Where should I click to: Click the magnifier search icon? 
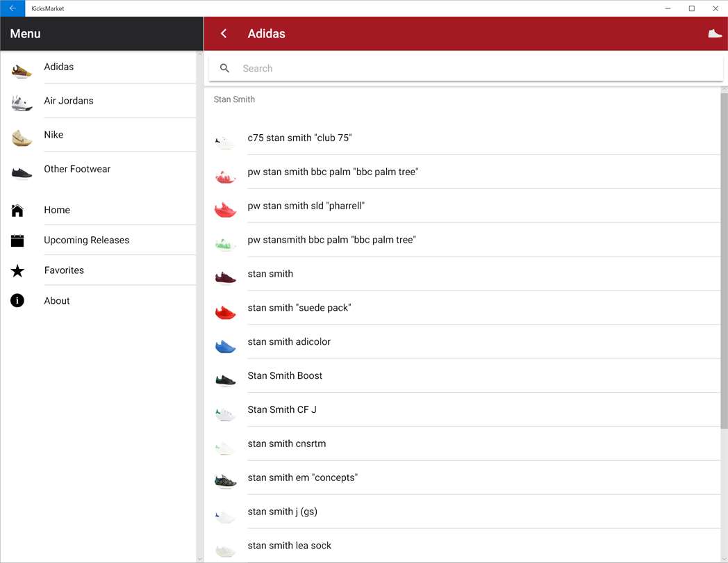(x=224, y=68)
